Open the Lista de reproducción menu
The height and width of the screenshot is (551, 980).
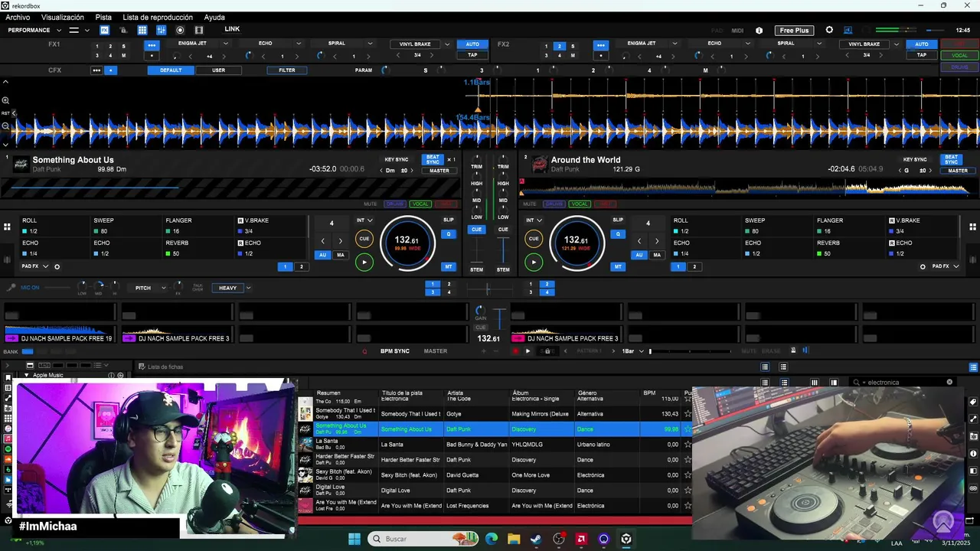tap(158, 17)
